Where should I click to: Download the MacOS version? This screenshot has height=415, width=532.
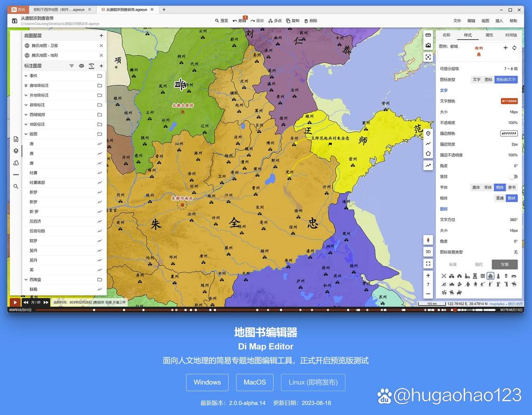[255, 382]
